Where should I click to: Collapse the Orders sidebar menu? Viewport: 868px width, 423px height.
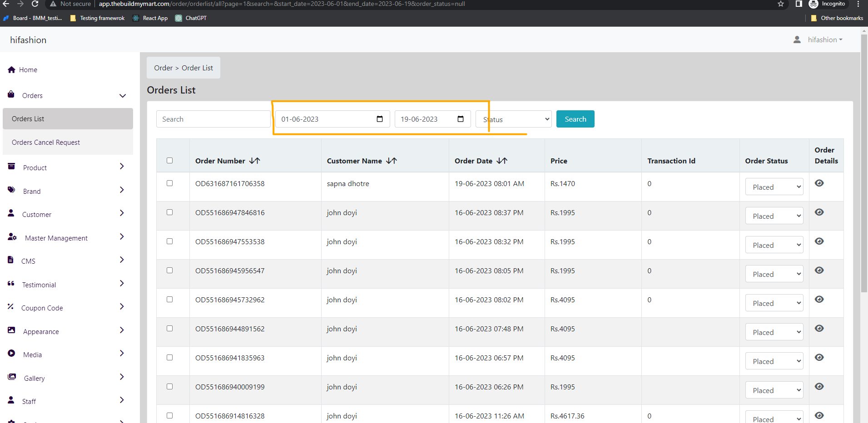pos(123,96)
